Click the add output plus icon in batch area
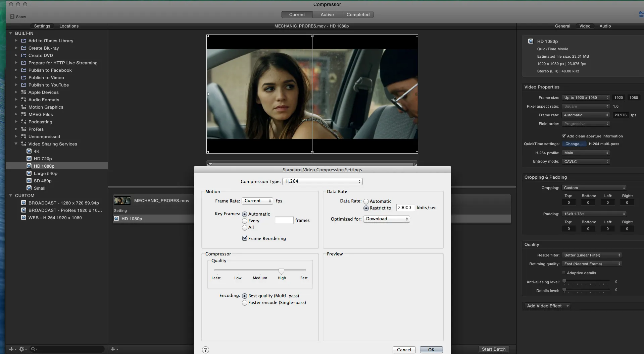This screenshot has height=354, width=644. coord(113,349)
